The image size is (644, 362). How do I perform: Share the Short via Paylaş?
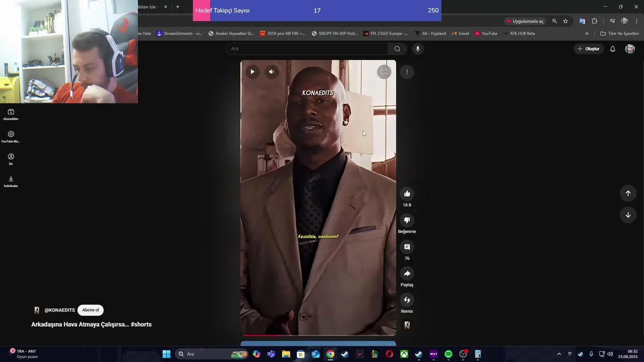(407, 274)
